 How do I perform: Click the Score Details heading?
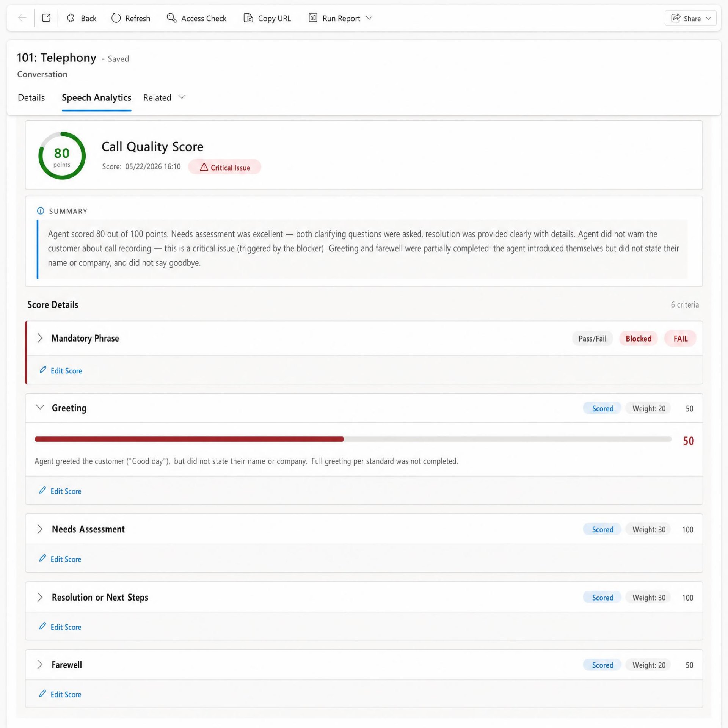click(x=53, y=304)
